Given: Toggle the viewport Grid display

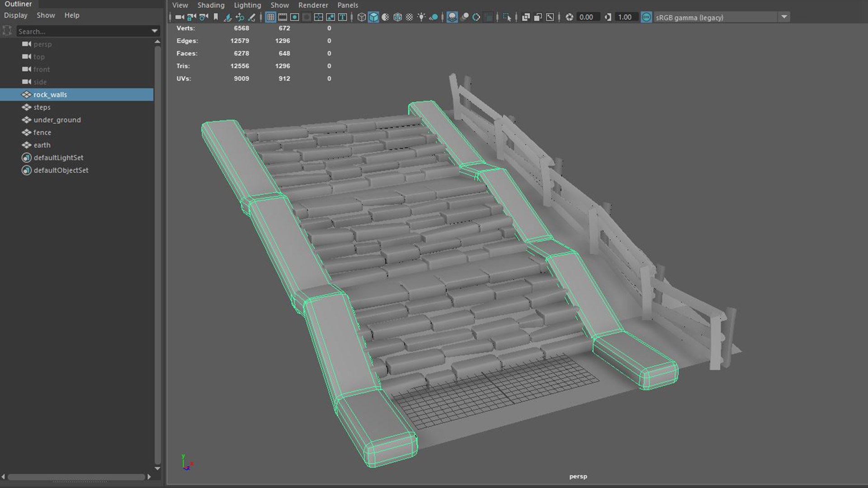Looking at the screenshot, I should click(x=270, y=17).
